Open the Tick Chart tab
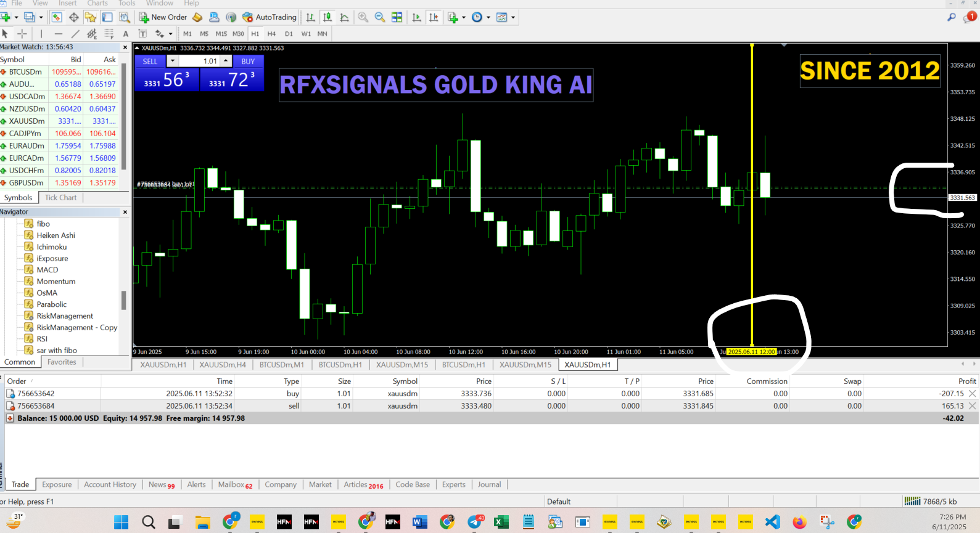The width and height of the screenshot is (980, 533). [60, 198]
